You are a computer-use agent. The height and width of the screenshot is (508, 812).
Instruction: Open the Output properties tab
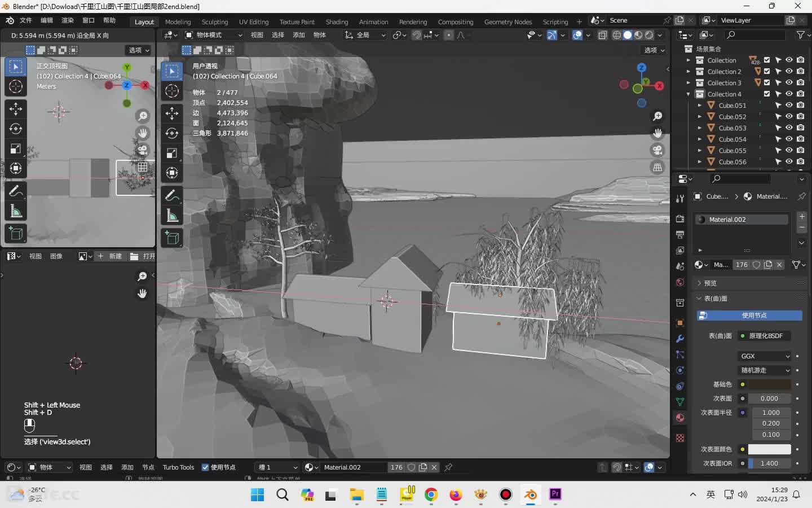point(680,235)
